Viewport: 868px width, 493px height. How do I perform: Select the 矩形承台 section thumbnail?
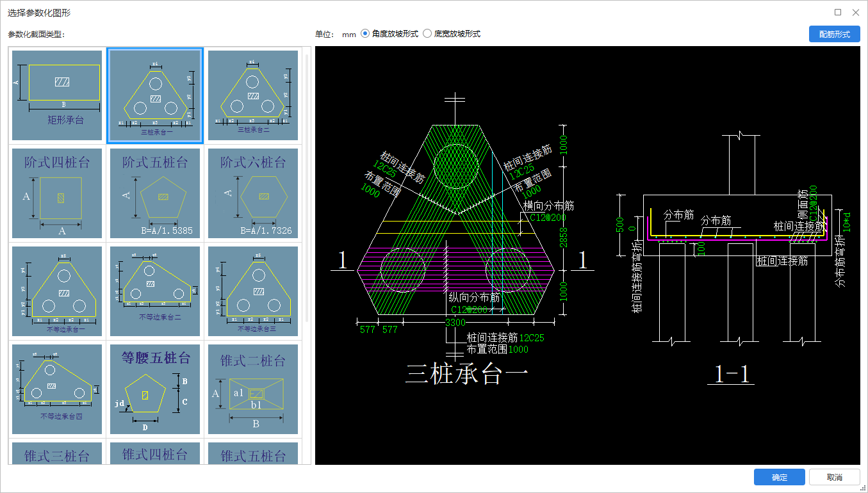57,95
